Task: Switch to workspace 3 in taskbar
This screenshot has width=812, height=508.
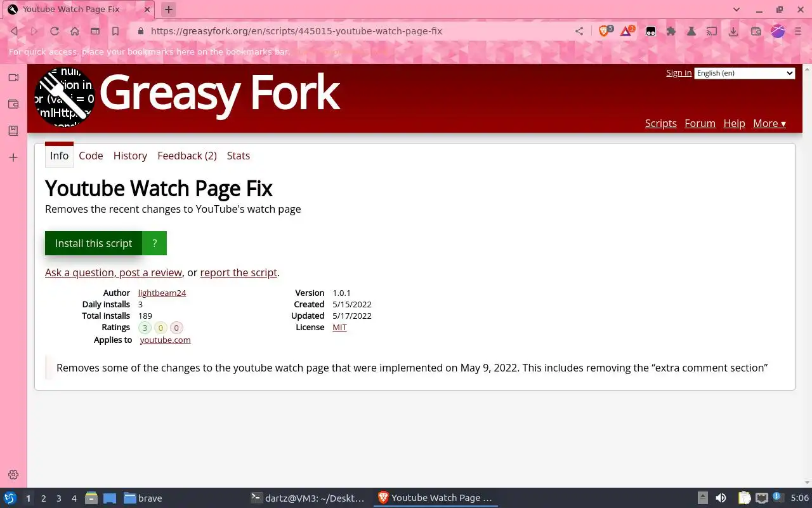Action: (58, 498)
